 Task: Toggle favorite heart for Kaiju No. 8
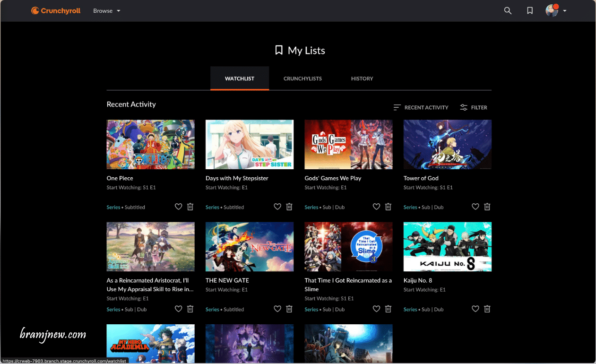pos(475,309)
